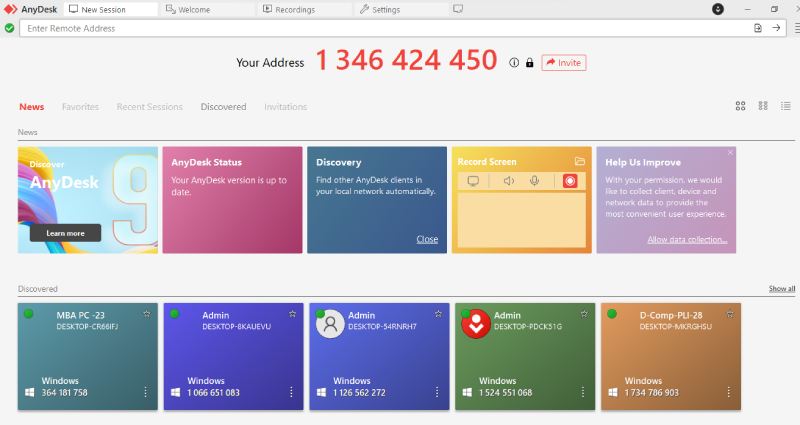Favorite the DESKTOP-PDCK51G device star
800x425 pixels.
coord(584,314)
